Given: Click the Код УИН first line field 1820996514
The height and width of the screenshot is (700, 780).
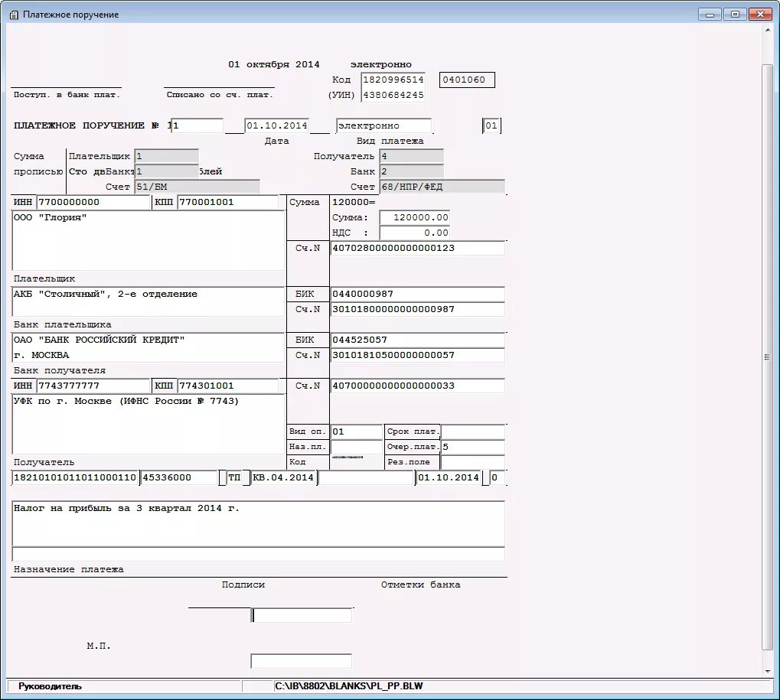Looking at the screenshot, I should [393, 80].
